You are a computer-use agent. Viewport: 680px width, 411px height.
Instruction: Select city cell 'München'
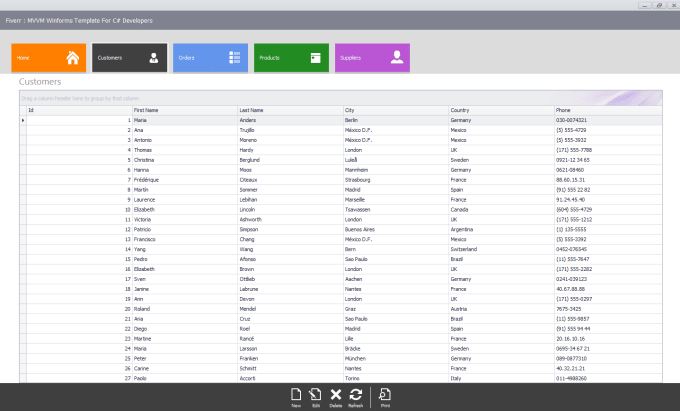(396, 359)
